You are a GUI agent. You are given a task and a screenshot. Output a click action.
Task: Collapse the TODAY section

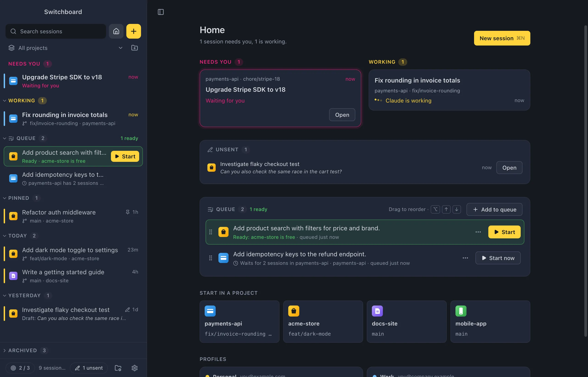(5, 236)
